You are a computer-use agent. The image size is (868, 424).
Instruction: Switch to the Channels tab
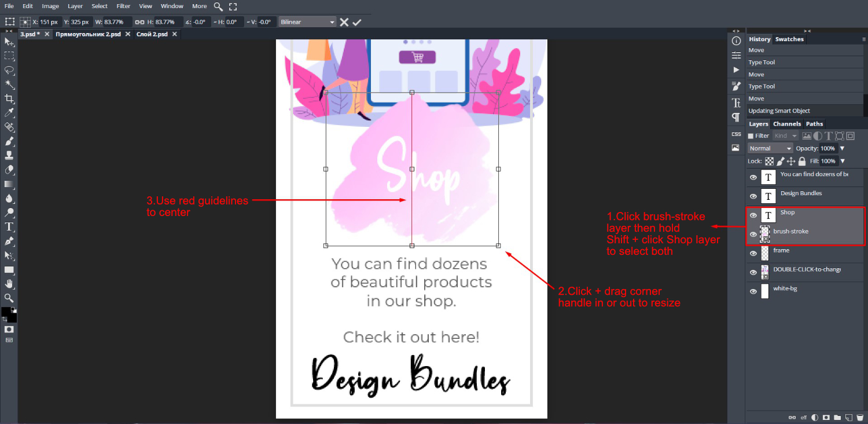(x=787, y=124)
